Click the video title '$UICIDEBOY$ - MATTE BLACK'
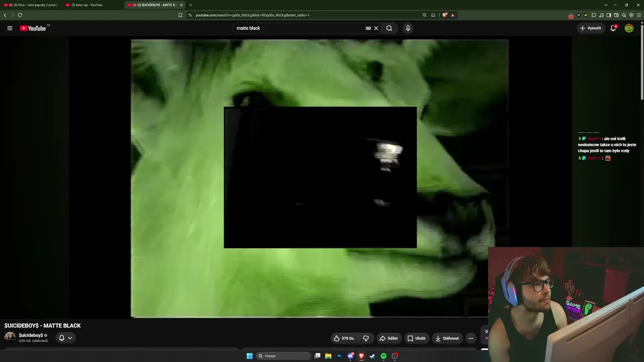The width and height of the screenshot is (644, 362). [42, 326]
